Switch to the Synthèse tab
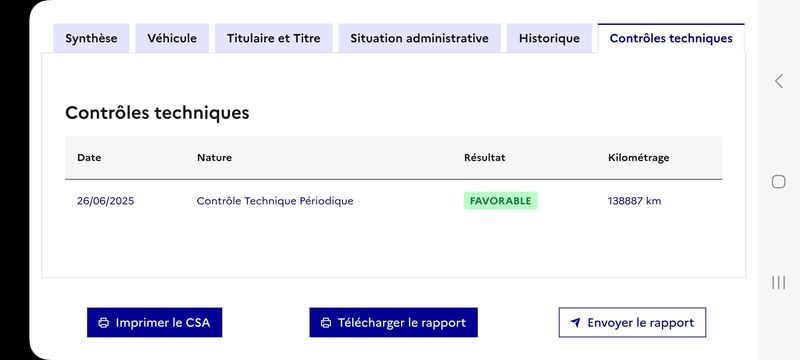Image resolution: width=800 pixels, height=360 pixels. (x=91, y=38)
